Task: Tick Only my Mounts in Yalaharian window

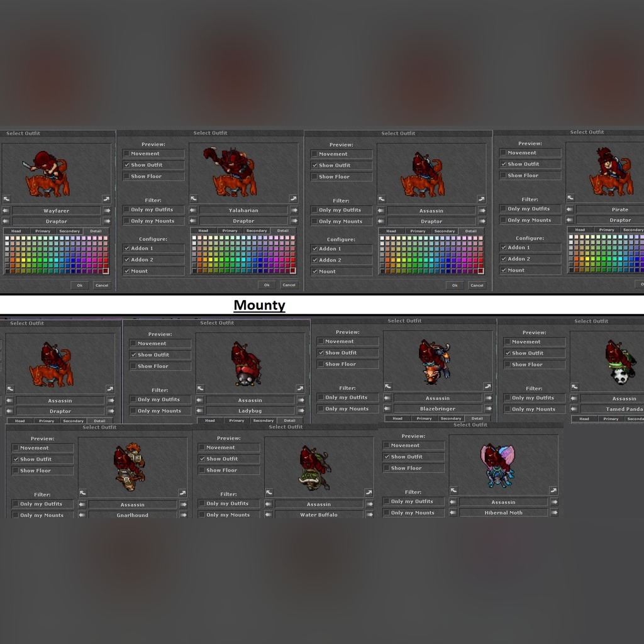Action: point(153,221)
